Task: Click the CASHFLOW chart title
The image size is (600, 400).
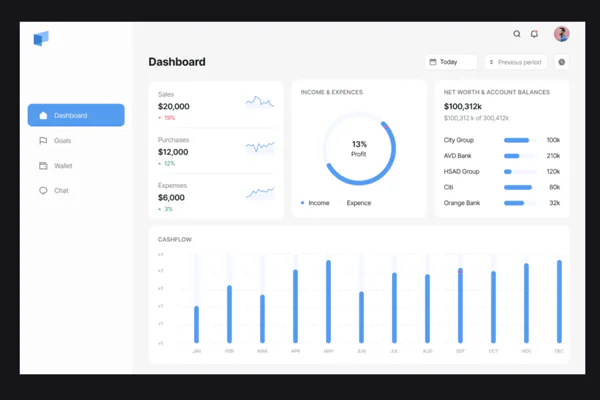Action: pyautogui.click(x=174, y=240)
